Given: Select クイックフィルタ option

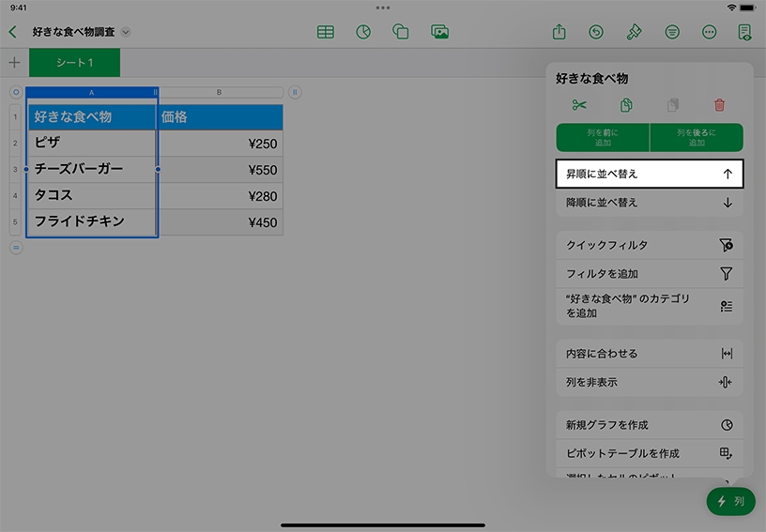Looking at the screenshot, I should point(650,245).
